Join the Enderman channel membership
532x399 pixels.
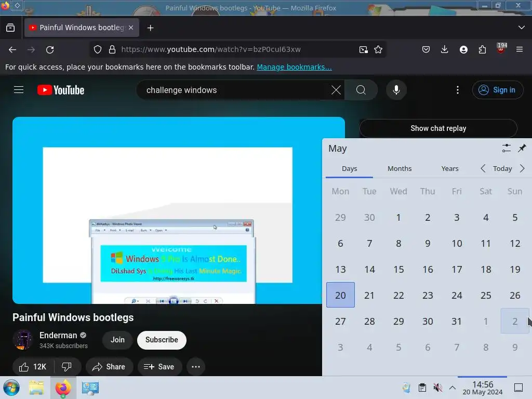point(117,340)
